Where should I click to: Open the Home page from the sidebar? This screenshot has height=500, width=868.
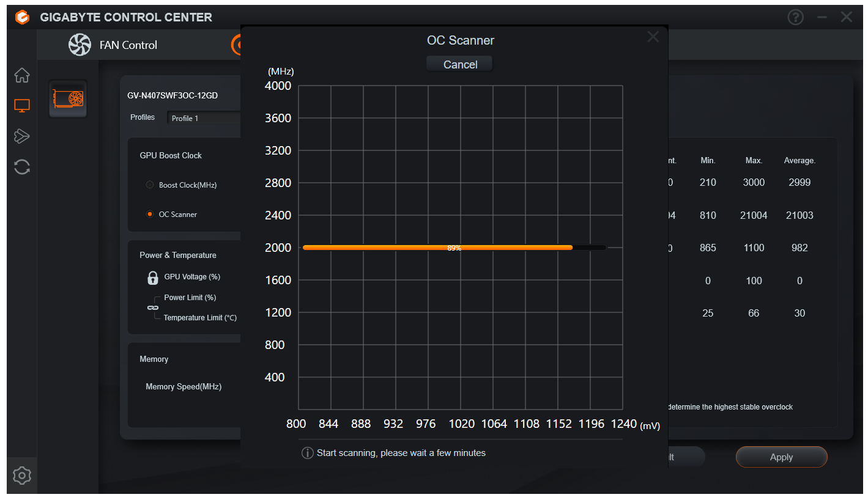[x=22, y=75]
